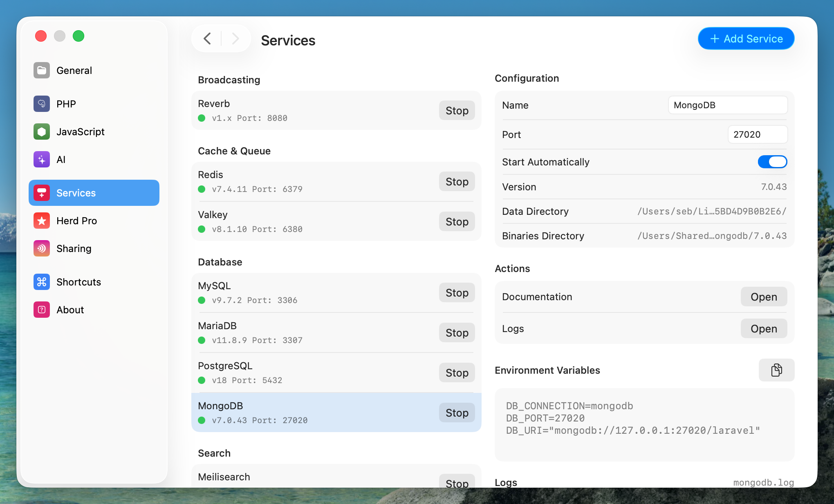This screenshot has width=834, height=504.
Task: Select the PostgreSQL service row
Action: click(336, 372)
